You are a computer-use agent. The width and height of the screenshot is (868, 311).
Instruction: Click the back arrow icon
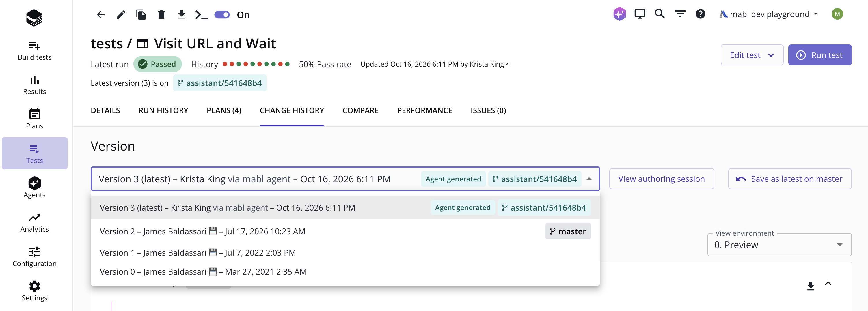pos(101,15)
